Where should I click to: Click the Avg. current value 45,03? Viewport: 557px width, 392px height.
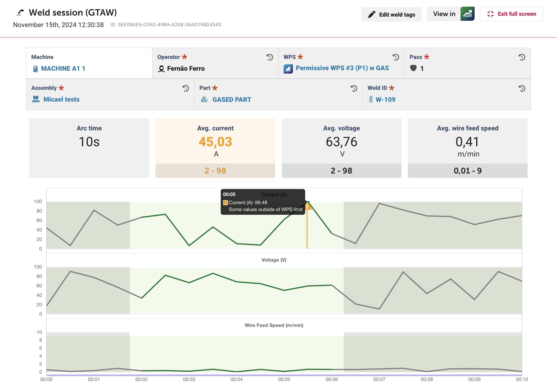215,142
